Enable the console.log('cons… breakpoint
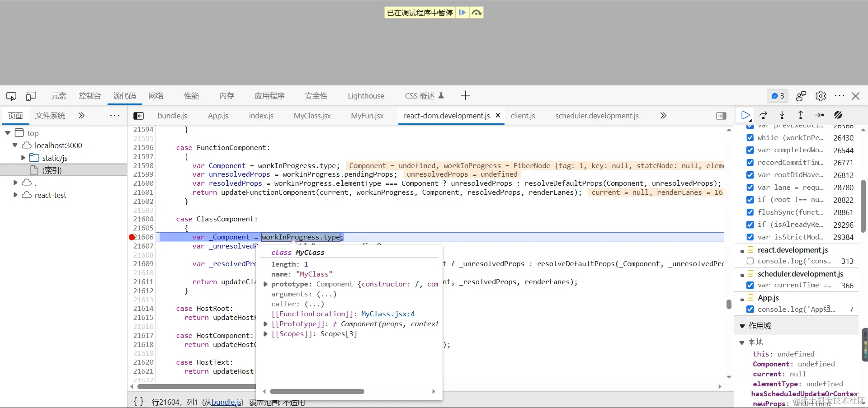This screenshot has height=408, width=868. (x=750, y=261)
